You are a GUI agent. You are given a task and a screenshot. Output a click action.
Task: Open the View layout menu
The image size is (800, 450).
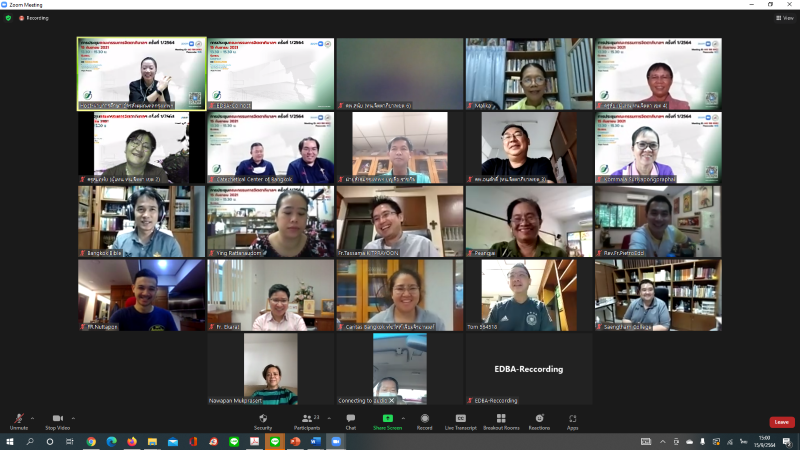pyautogui.click(x=785, y=18)
